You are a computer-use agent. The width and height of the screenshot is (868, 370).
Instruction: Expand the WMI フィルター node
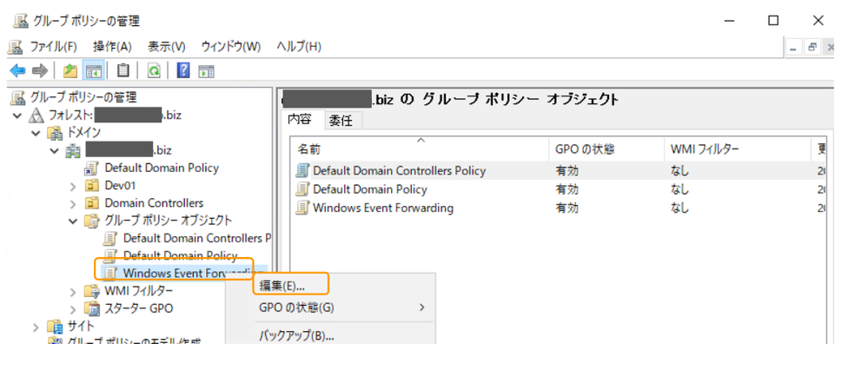[73, 292]
